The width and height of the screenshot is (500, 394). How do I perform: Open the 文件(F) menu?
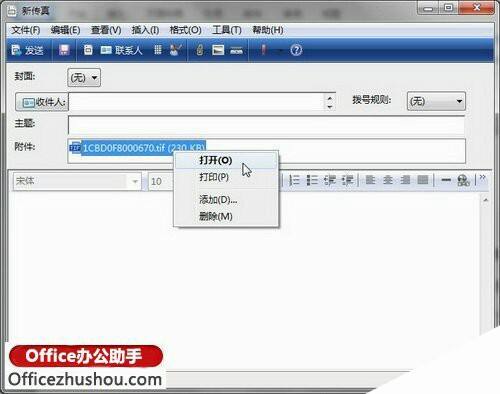26,30
